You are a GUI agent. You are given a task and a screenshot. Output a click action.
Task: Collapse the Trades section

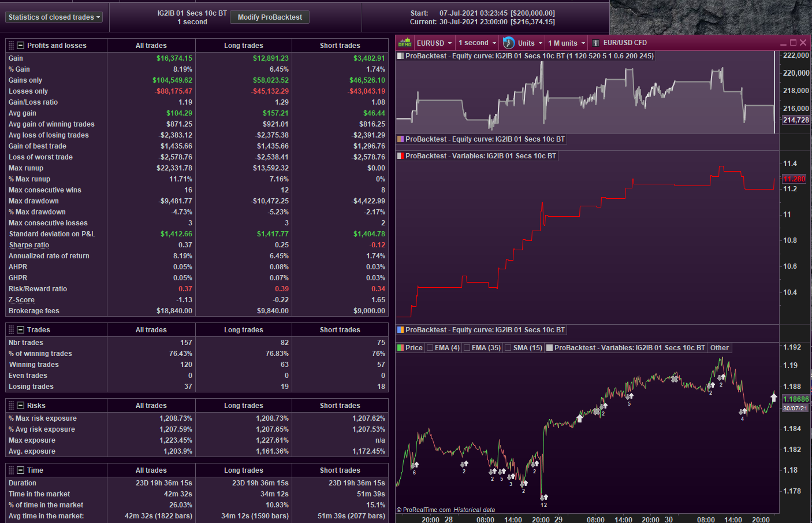coord(21,329)
